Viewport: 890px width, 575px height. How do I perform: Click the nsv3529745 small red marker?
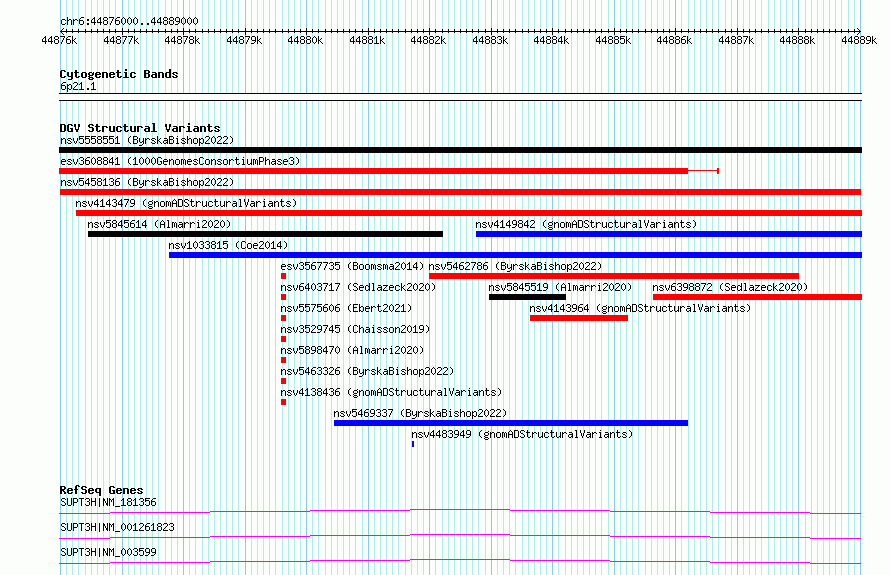pos(283,339)
